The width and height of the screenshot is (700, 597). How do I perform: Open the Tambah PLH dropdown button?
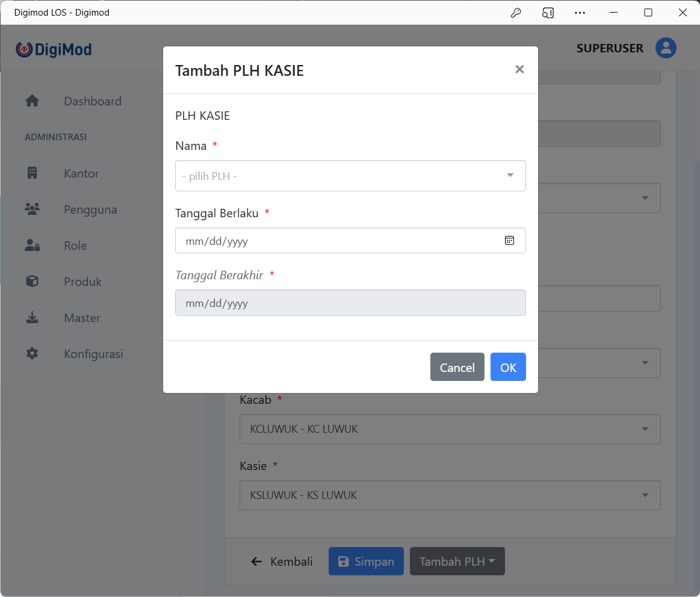coord(457,561)
